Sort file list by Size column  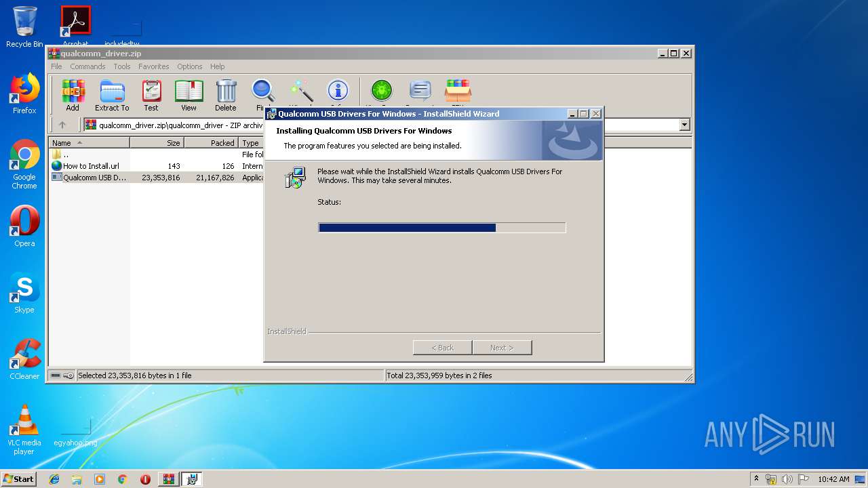(157, 143)
